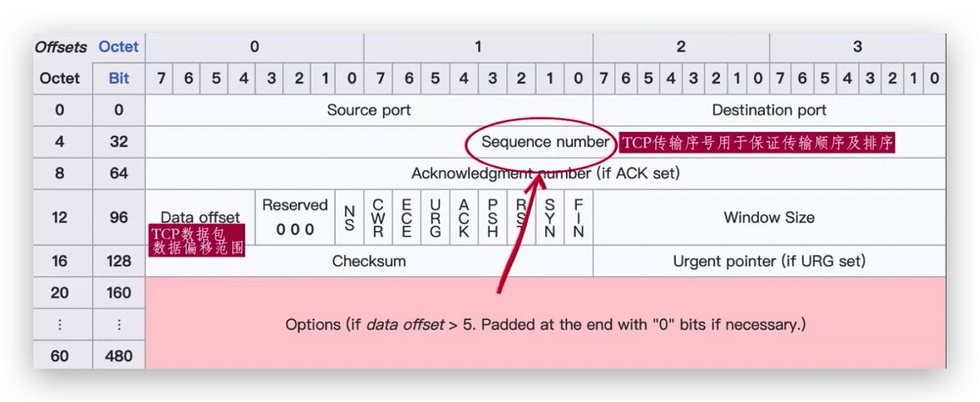The width and height of the screenshot is (980, 402).
Task: Click the circled Sequence number label
Action: 544,143
